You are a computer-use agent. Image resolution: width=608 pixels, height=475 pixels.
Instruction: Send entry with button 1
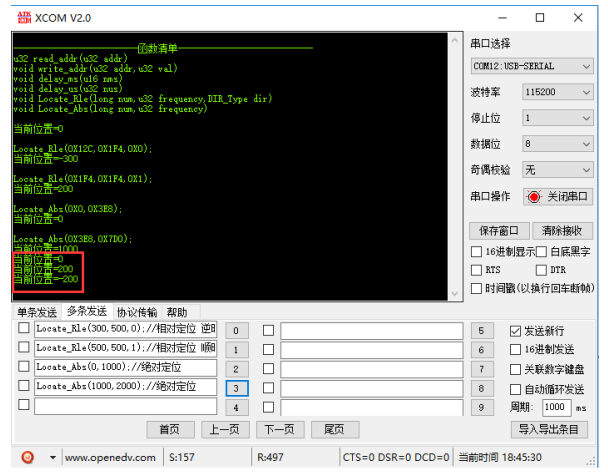[x=237, y=350]
